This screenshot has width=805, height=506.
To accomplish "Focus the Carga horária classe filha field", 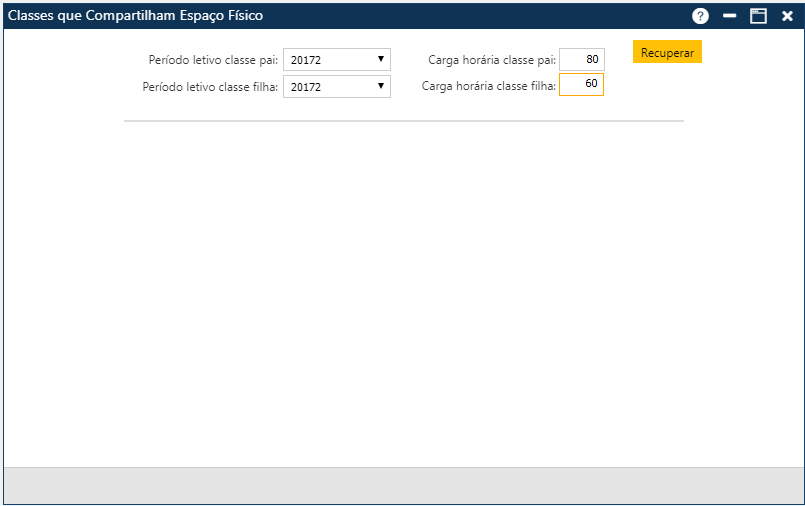I will tap(581, 85).
